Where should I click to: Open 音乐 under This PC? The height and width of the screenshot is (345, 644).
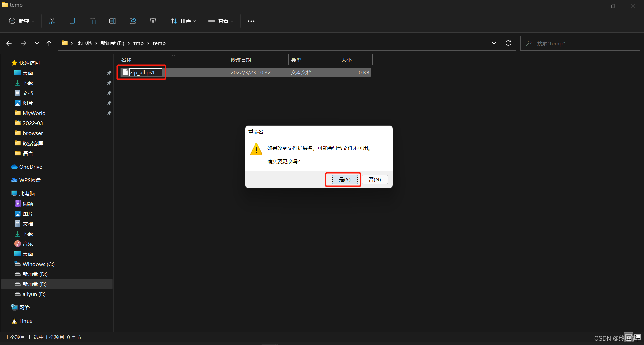tap(28, 244)
